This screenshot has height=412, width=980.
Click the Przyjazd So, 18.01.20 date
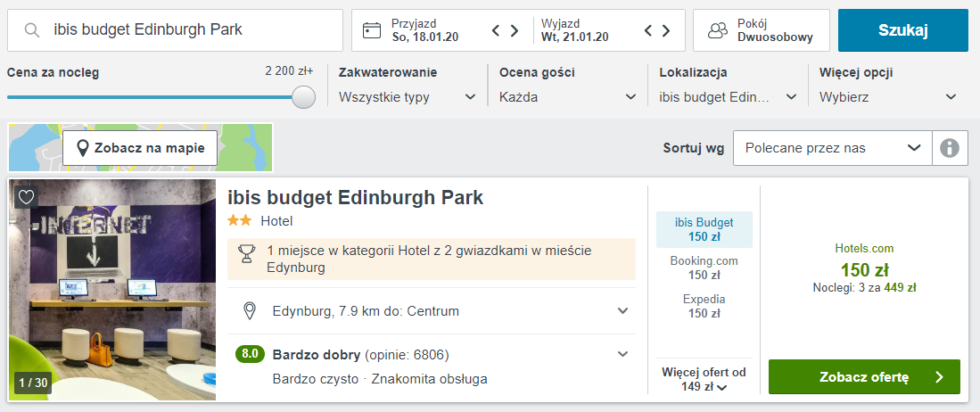[425, 30]
